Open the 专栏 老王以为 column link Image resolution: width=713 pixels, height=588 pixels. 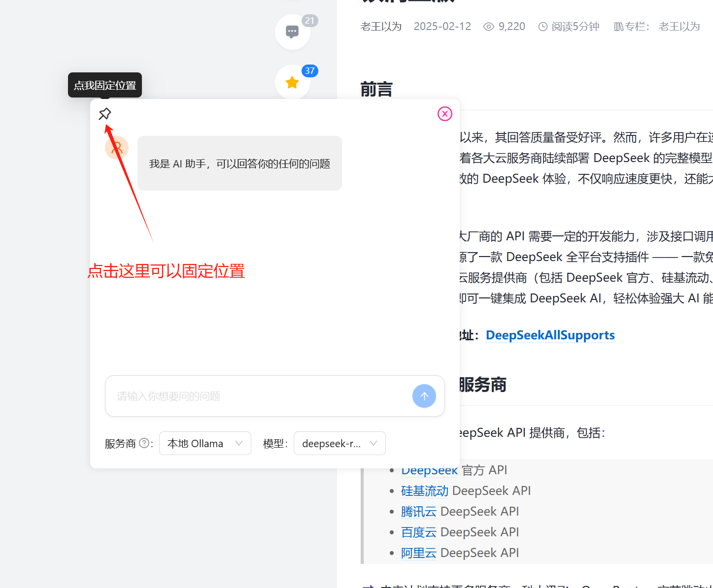point(679,27)
